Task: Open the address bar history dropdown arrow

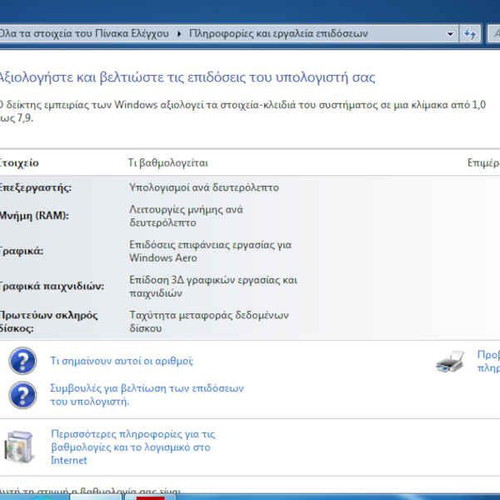Action: pos(450,34)
